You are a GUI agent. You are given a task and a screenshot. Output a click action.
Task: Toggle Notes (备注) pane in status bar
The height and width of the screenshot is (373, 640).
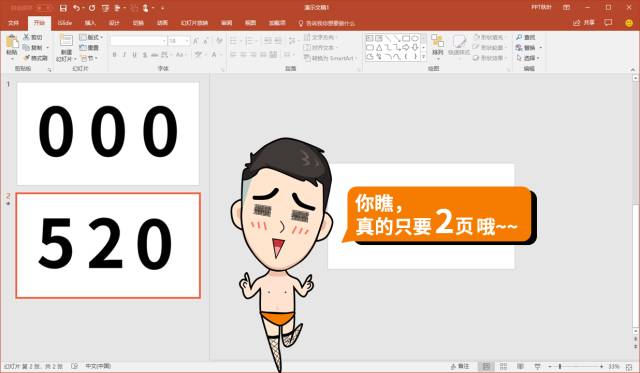pos(460,366)
